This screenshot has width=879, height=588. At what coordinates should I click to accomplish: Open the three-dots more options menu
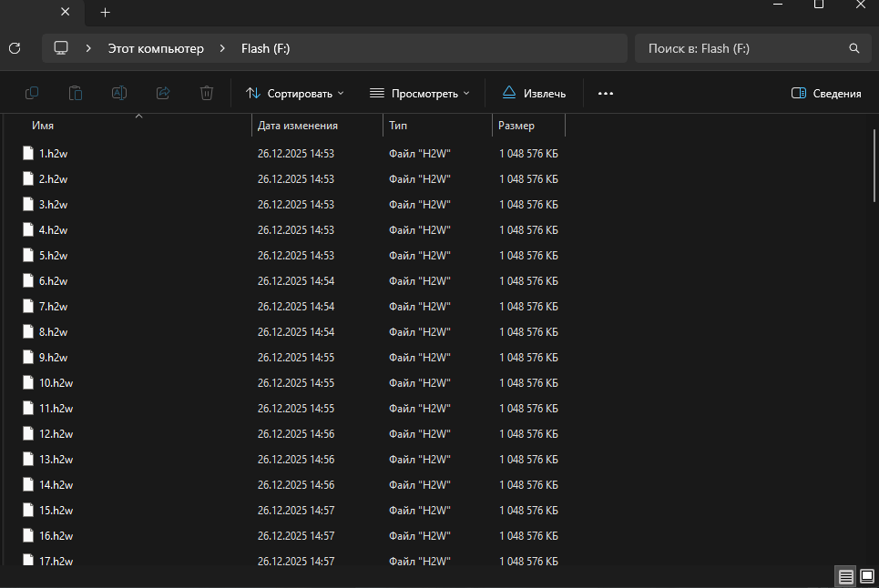(x=606, y=94)
